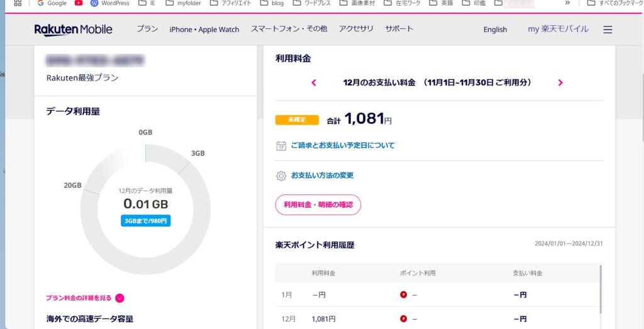Click the 未確定 status badge

click(x=297, y=120)
